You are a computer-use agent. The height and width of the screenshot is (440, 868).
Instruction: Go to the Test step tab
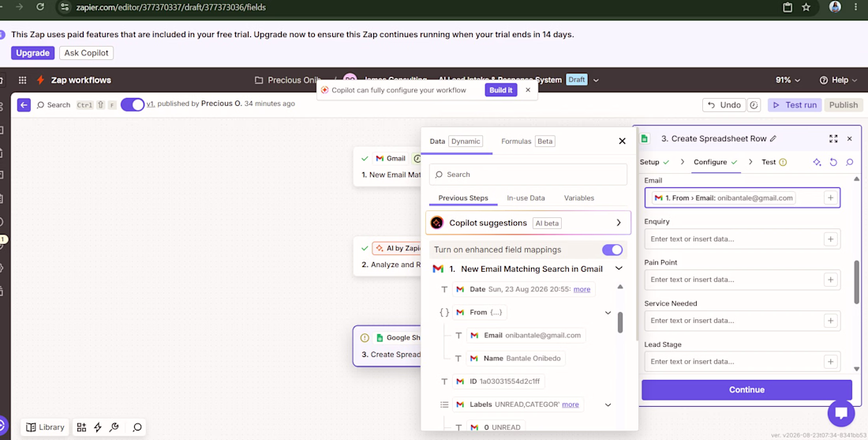tap(774, 163)
